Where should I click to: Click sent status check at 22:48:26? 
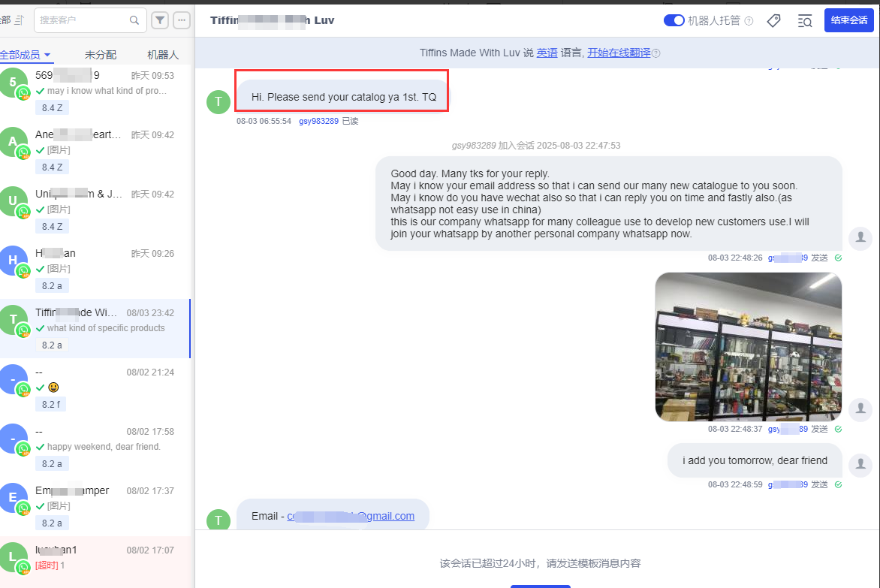coord(838,258)
